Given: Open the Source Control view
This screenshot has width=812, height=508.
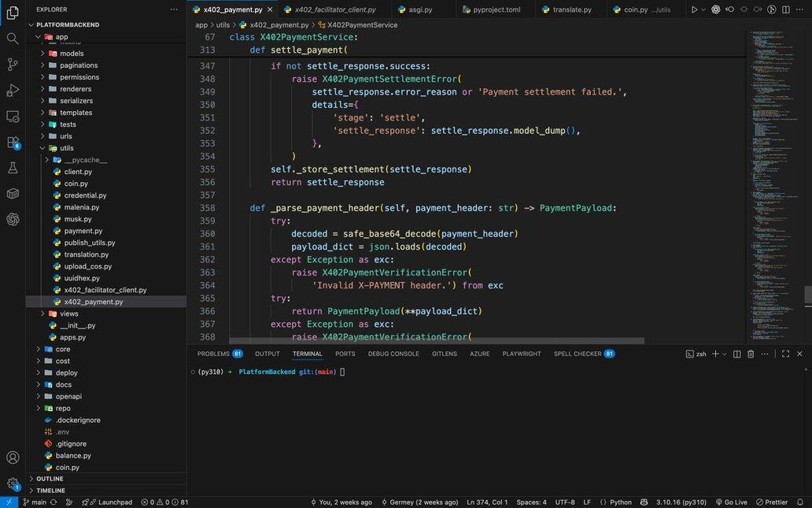Looking at the screenshot, I should (x=13, y=64).
